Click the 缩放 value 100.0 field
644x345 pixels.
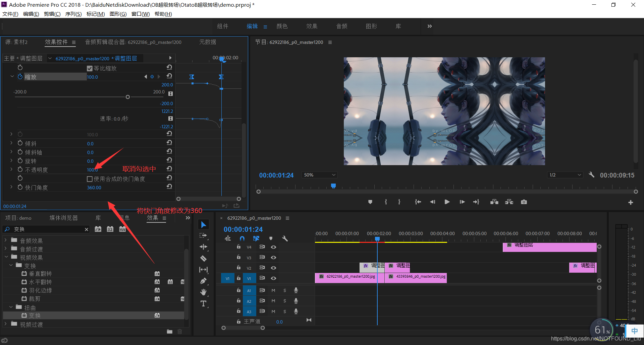click(93, 77)
